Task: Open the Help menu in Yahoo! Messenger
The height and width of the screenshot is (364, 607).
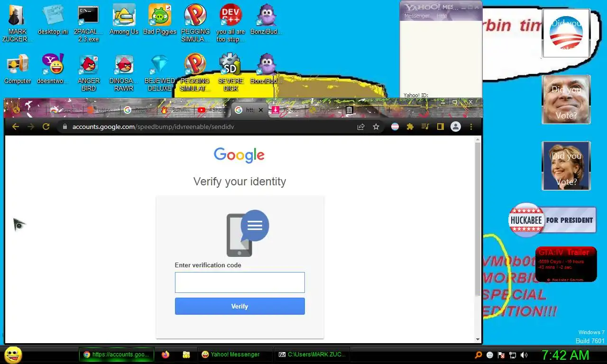Action: click(x=441, y=16)
